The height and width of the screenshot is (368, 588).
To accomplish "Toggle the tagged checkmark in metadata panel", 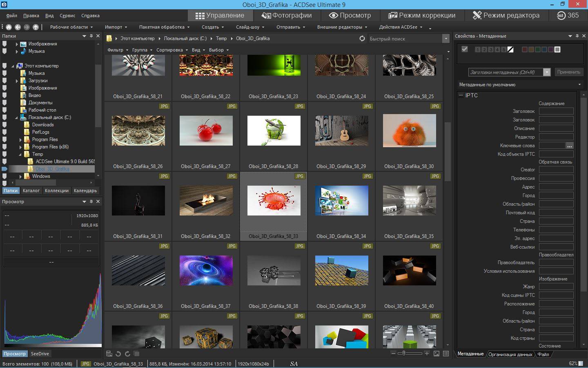I will [465, 49].
